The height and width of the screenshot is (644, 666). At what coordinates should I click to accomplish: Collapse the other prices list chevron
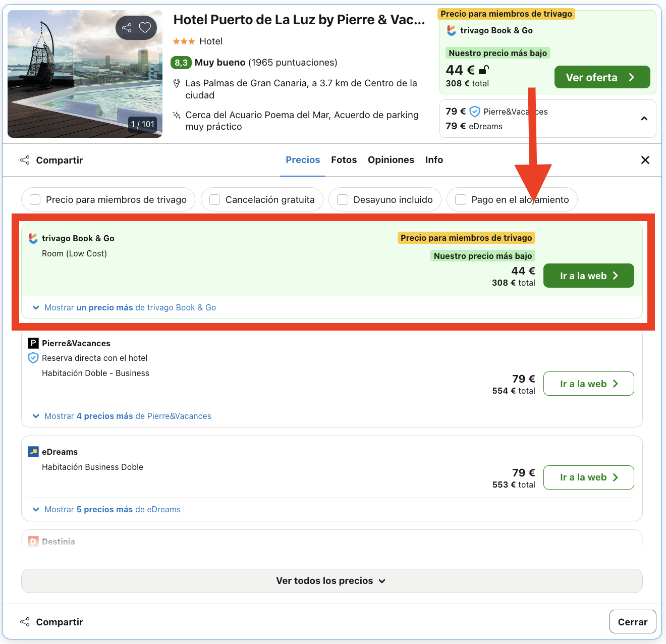[644, 119]
